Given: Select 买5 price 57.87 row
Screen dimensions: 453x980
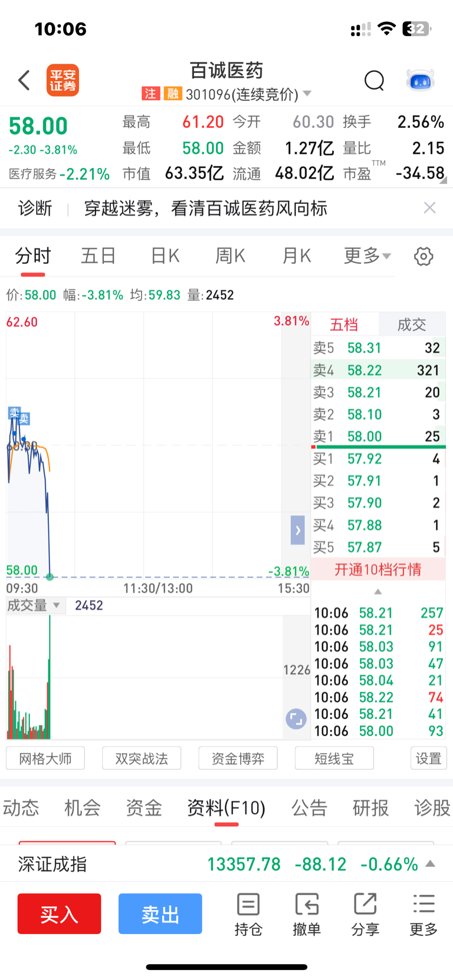Looking at the screenshot, I should coord(378,547).
